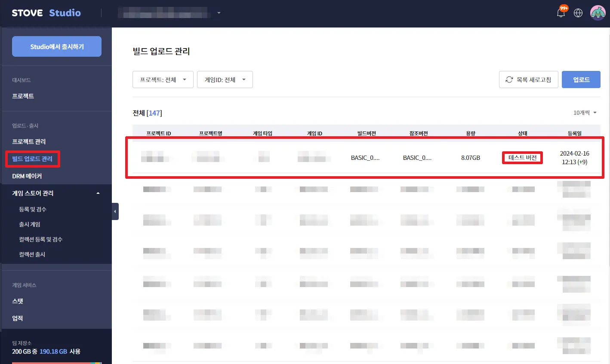Image resolution: width=610 pixels, height=364 pixels.
Task: Open the 프로젝트: 전체 filter dropdown
Action: (163, 80)
